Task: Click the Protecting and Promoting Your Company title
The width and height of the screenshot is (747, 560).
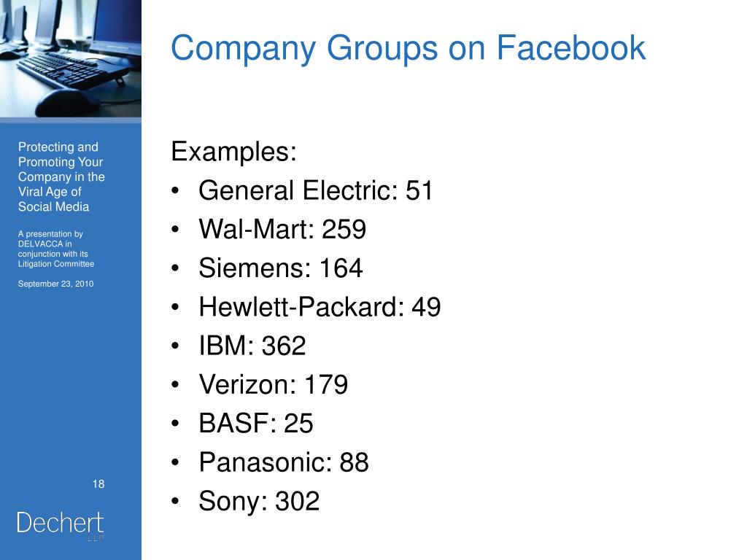Action: pos(61,176)
